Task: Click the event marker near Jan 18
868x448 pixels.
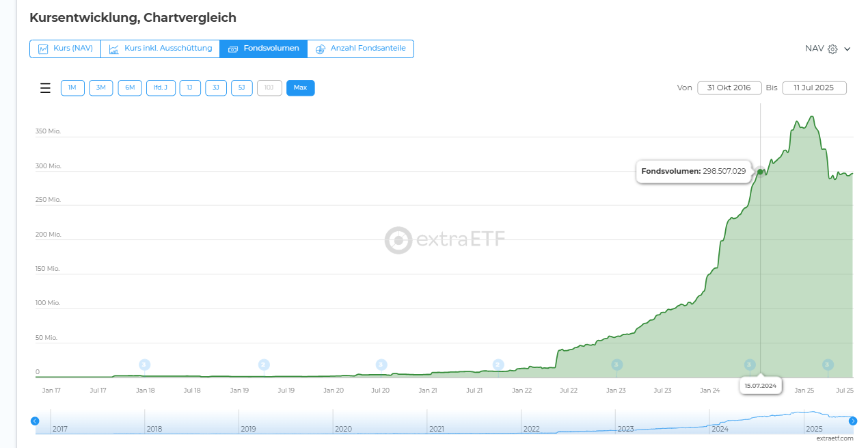Action: click(x=144, y=365)
